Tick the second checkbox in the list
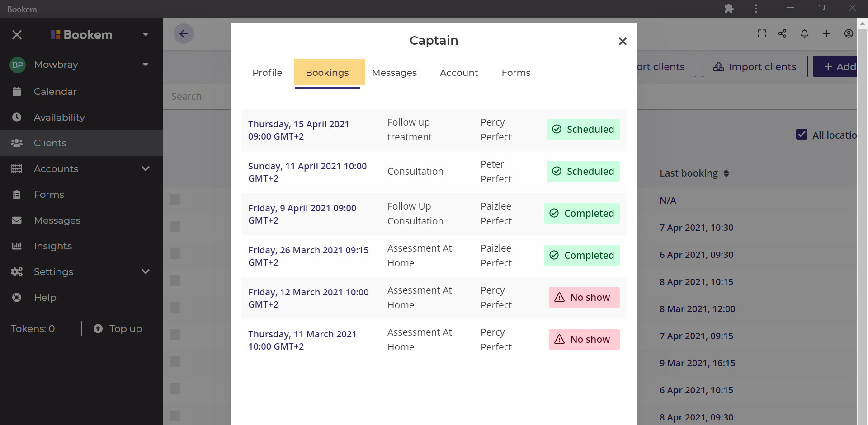 click(x=175, y=226)
